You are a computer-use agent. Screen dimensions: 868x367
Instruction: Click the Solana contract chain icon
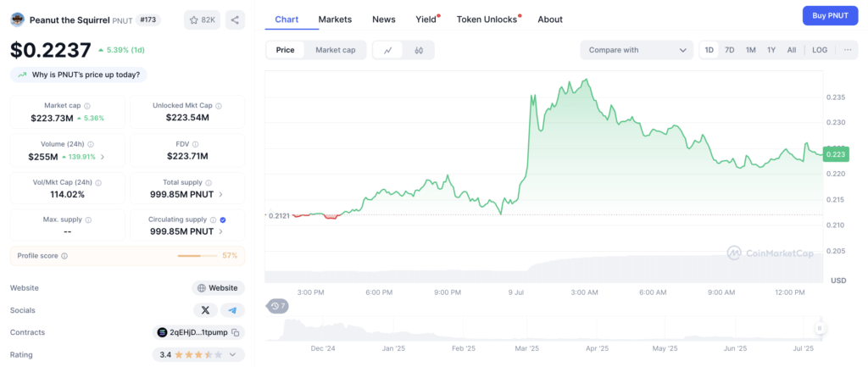(x=162, y=332)
